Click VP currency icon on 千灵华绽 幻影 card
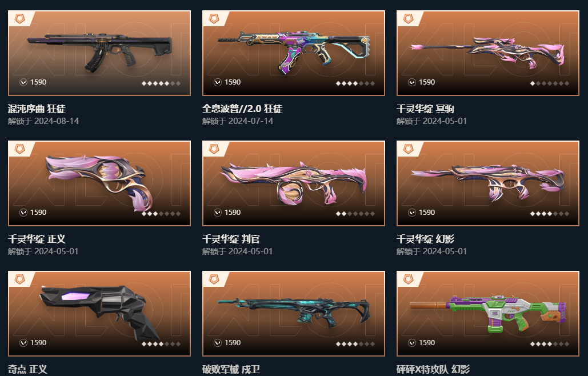This screenshot has height=376, width=588. pyautogui.click(x=412, y=213)
